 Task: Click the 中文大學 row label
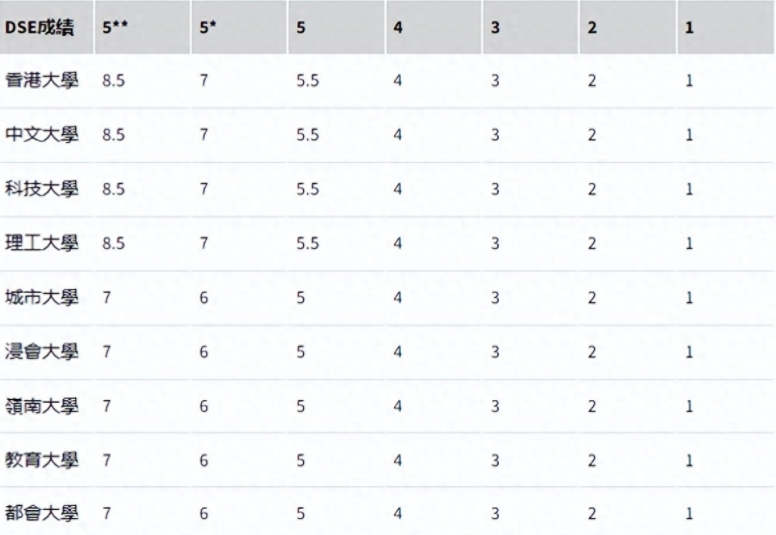(x=42, y=135)
